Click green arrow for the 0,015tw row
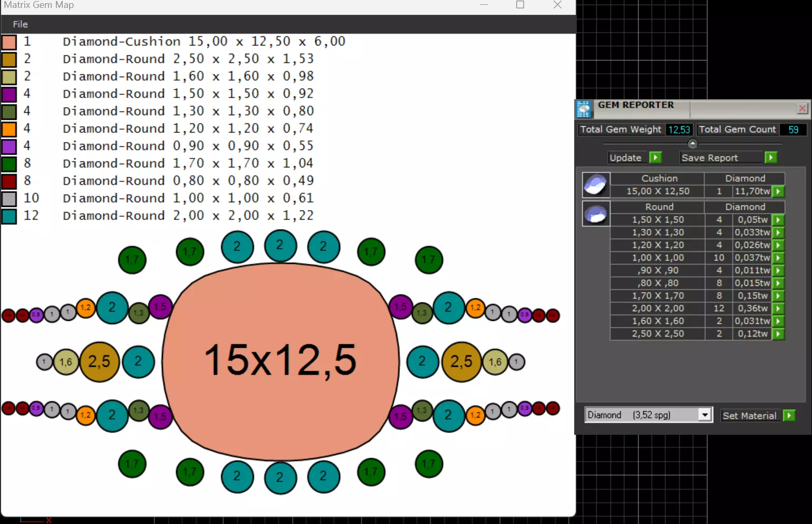Image resolution: width=812 pixels, height=524 pixels. click(778, 283)
